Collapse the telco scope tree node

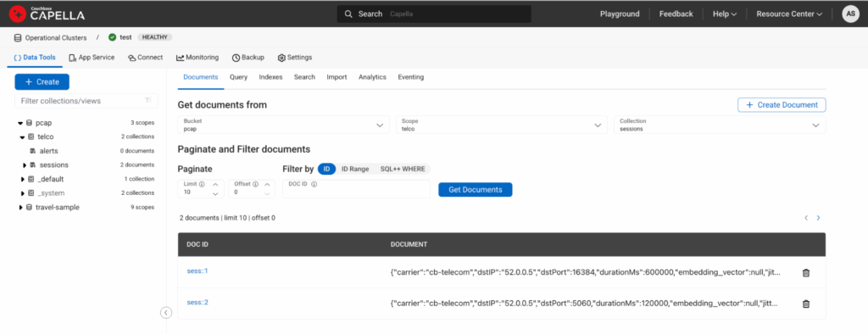point(23,137)
